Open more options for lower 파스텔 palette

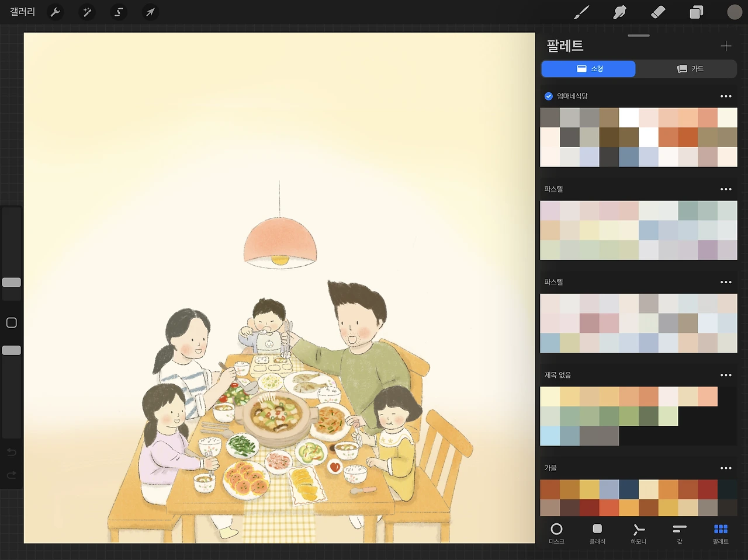[726, 282]
